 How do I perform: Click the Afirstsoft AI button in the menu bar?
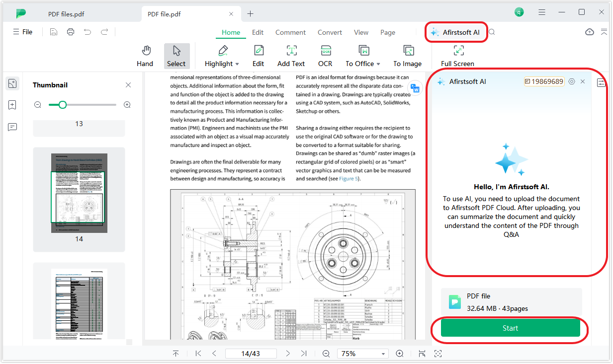455,32
